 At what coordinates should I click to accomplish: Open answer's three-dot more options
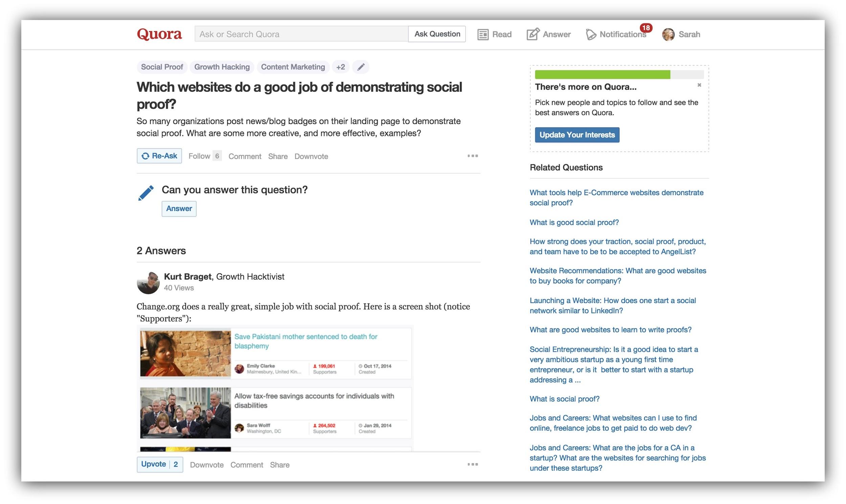tap(473, 464)
